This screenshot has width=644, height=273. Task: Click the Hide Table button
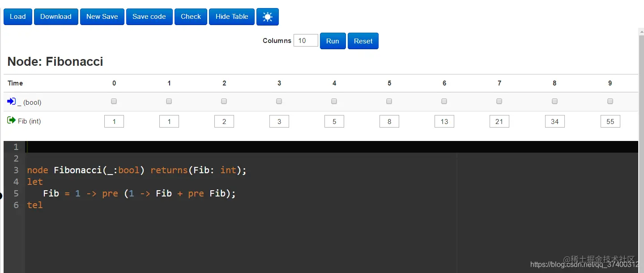tap(232, 17)
